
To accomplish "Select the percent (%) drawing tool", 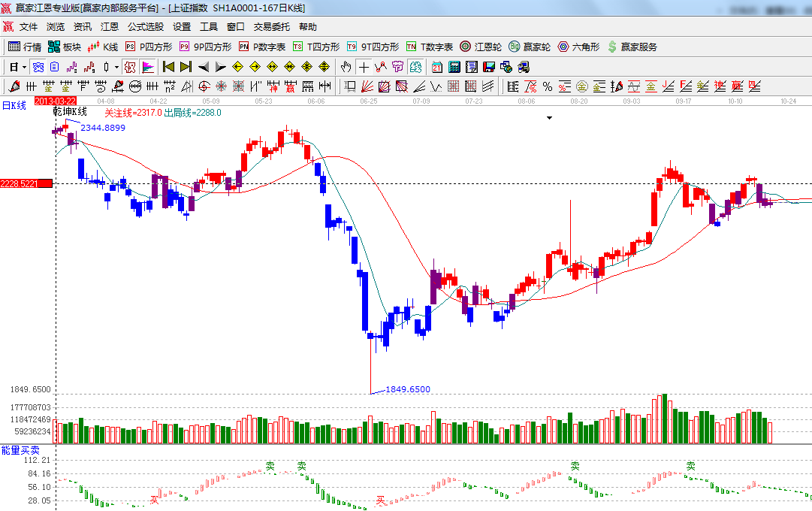I will coord(548,86).
